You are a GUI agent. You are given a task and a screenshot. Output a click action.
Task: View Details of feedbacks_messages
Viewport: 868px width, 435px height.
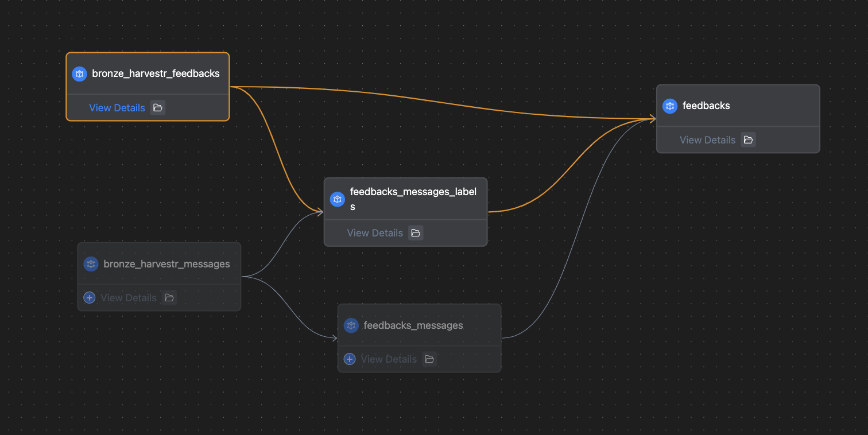[x=389, y=359]
